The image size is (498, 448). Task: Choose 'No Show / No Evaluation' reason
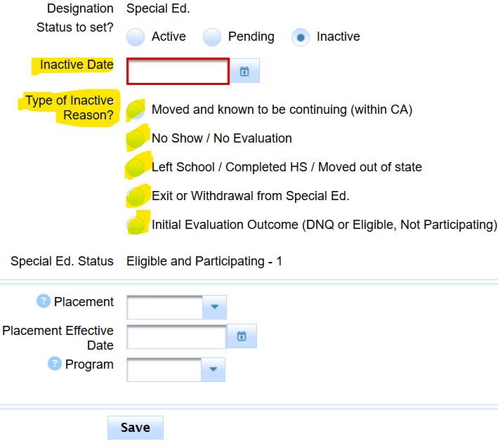click(136, 138)
